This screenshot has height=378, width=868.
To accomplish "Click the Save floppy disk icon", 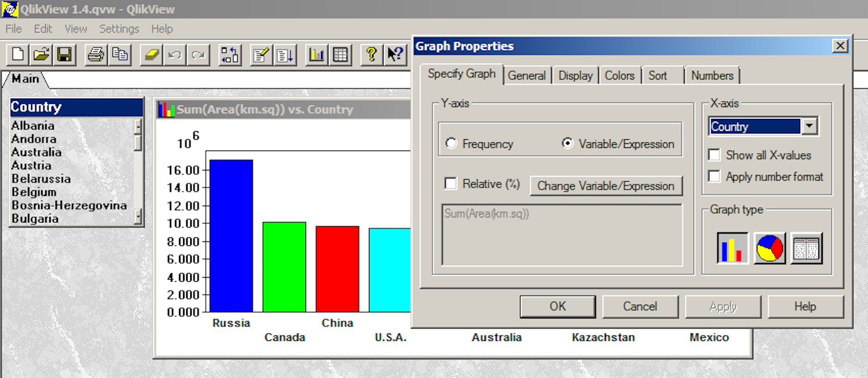I will 64,55.
